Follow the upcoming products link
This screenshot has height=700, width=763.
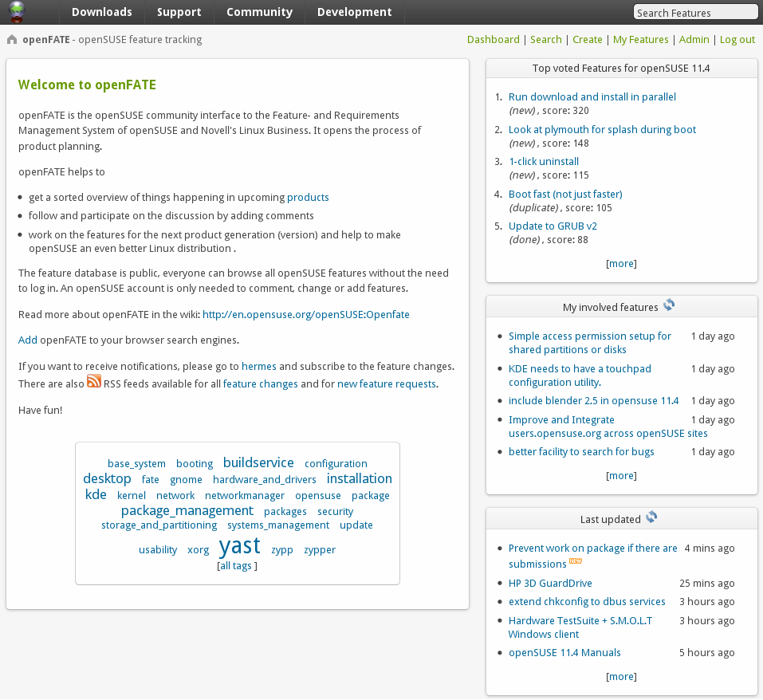click(x=308, y=198)
